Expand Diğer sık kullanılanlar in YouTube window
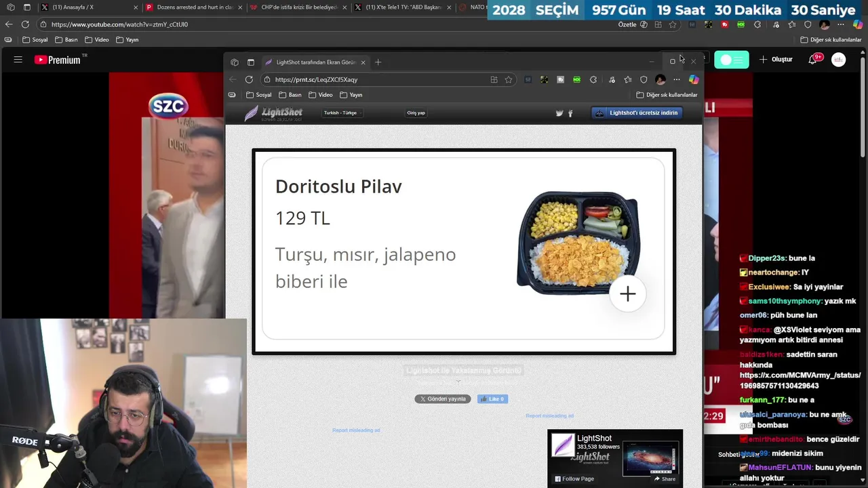Screen dimensions: 868x488 [x=831, y=40]
